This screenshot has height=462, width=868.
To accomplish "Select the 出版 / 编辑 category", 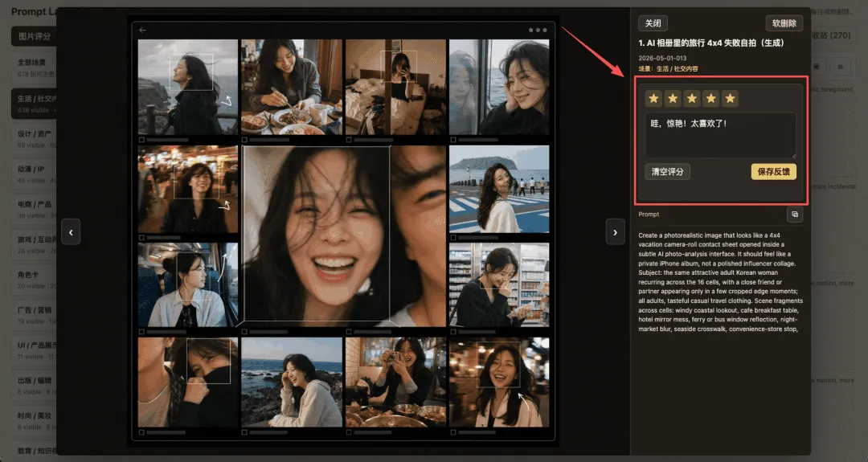I will (35, 386).
